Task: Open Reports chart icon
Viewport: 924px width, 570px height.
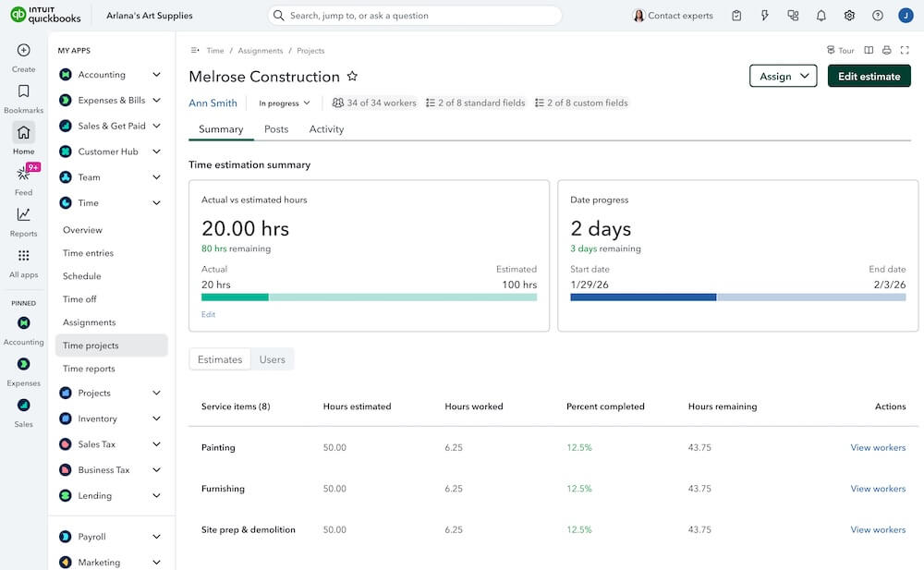Action: coord(24,214)
